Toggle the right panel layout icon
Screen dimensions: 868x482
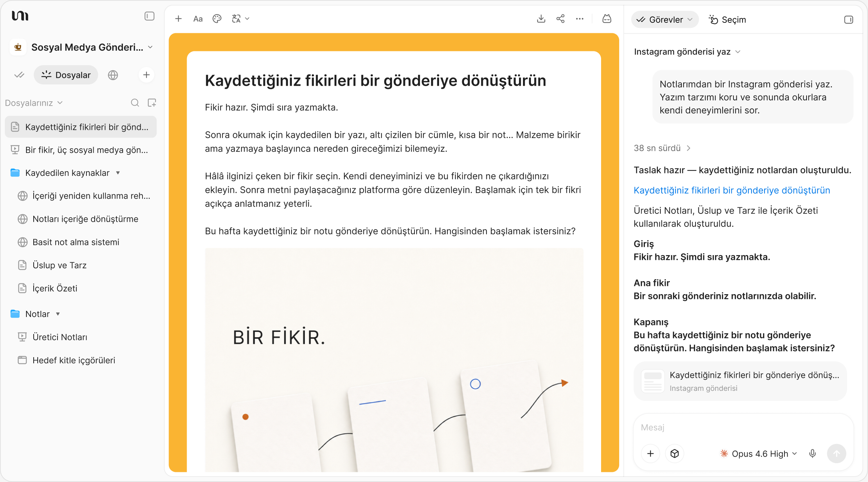(848, 20)
